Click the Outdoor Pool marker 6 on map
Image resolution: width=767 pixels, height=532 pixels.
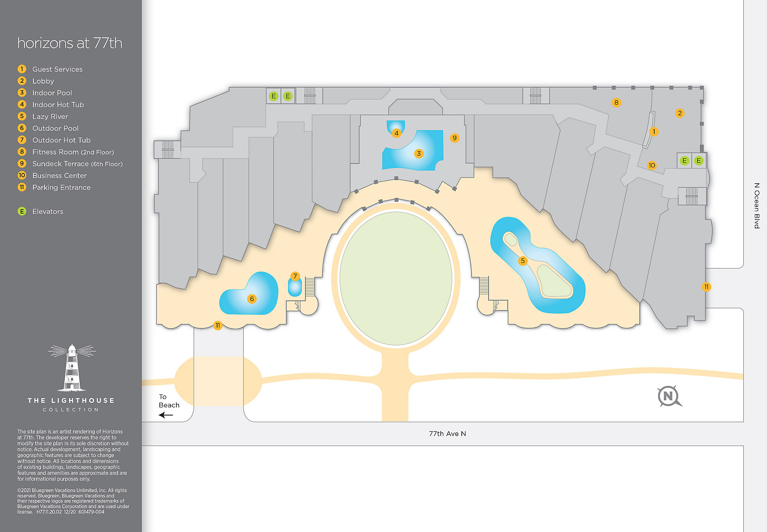point(252,299)
